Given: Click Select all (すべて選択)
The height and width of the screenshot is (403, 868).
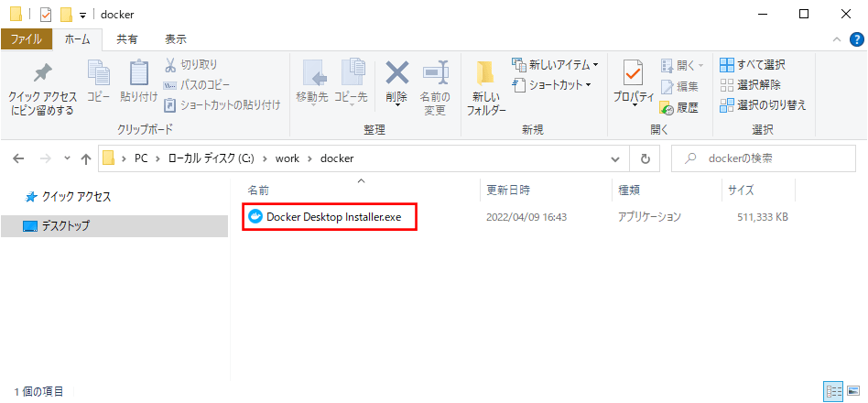Looking at the screenshot, I should point(753,65).
